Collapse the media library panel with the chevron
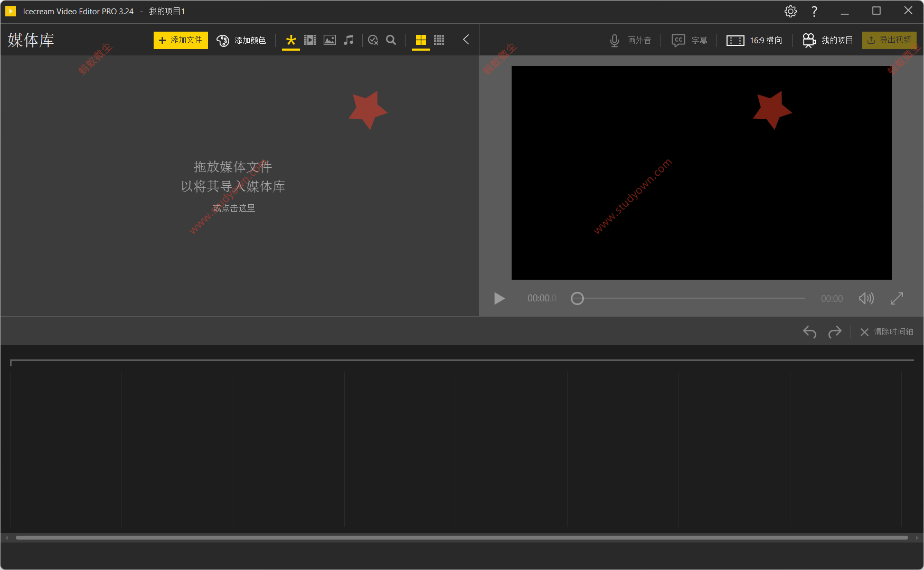The height and width of the screenshot is (570, 924). click(x=465, y=40)
